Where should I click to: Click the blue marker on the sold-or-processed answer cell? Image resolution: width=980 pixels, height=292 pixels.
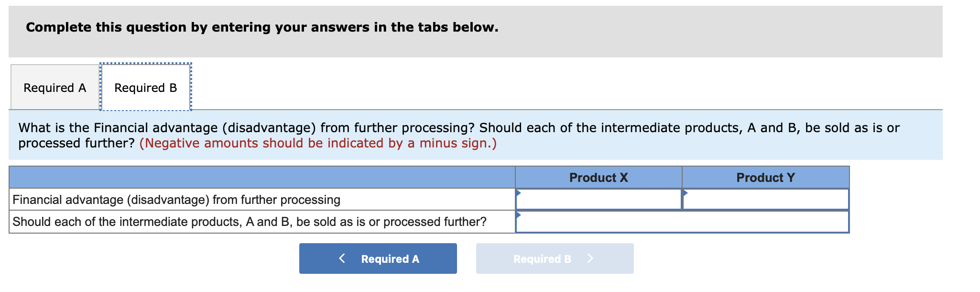519,215
